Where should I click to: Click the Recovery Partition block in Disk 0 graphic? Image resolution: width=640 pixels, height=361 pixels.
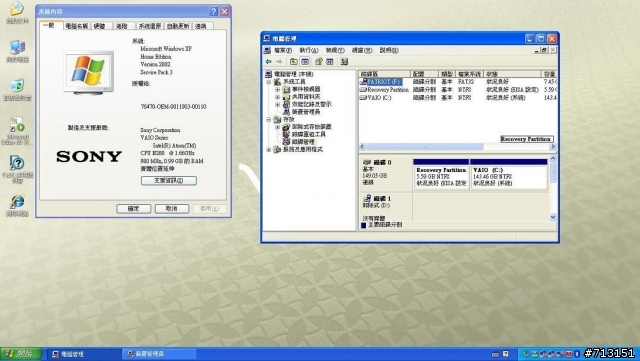click(x=441, y=174)
